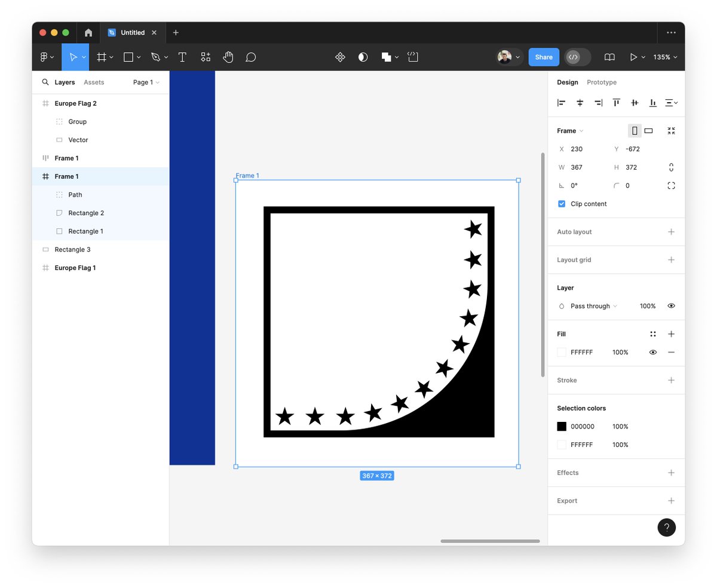Viewport: 717px width, 588px height.
Task: Open Boolean operations dropdown arrow
Action: [397, 57]
